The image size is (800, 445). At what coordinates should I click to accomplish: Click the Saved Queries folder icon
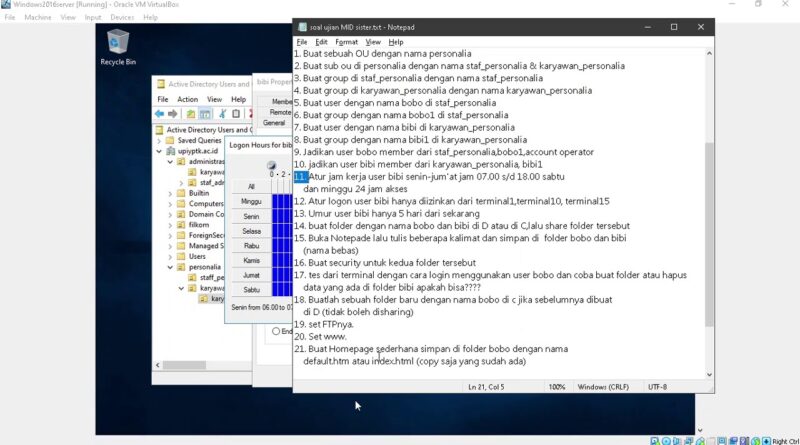170,140
